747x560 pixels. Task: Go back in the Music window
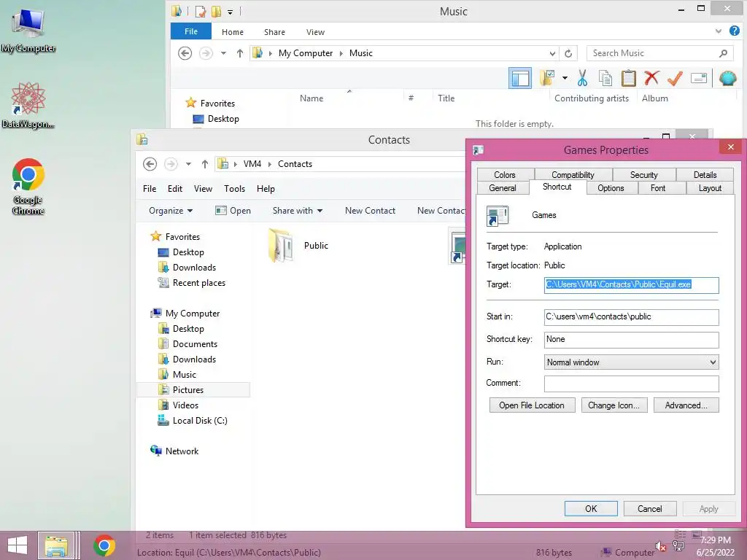click(x=185, y=52)
